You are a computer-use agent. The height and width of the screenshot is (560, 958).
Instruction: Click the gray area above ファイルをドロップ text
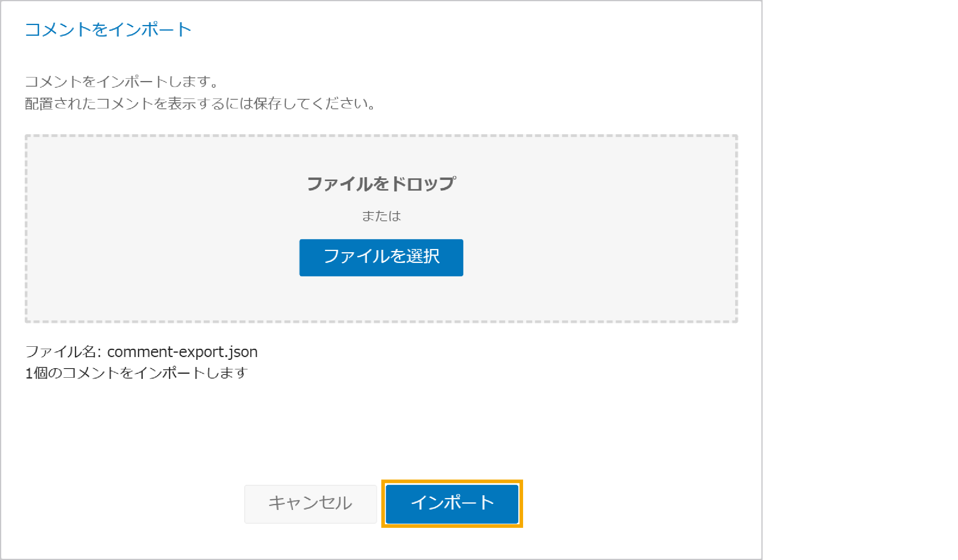(x=381, y=155)
